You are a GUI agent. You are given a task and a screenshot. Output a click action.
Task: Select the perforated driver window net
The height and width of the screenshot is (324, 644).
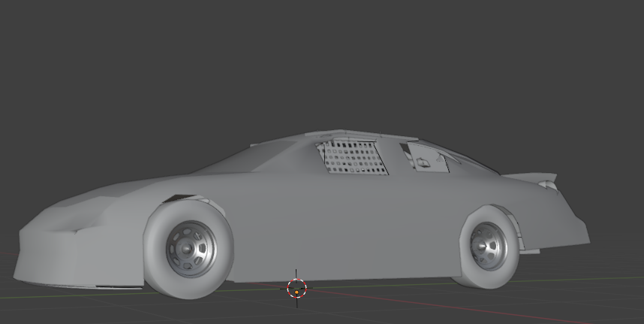(352, 157)
